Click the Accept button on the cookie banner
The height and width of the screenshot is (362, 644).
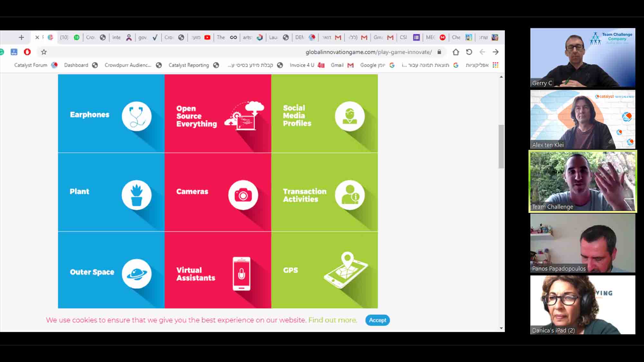pyautogui.click(x=377, y=320)
